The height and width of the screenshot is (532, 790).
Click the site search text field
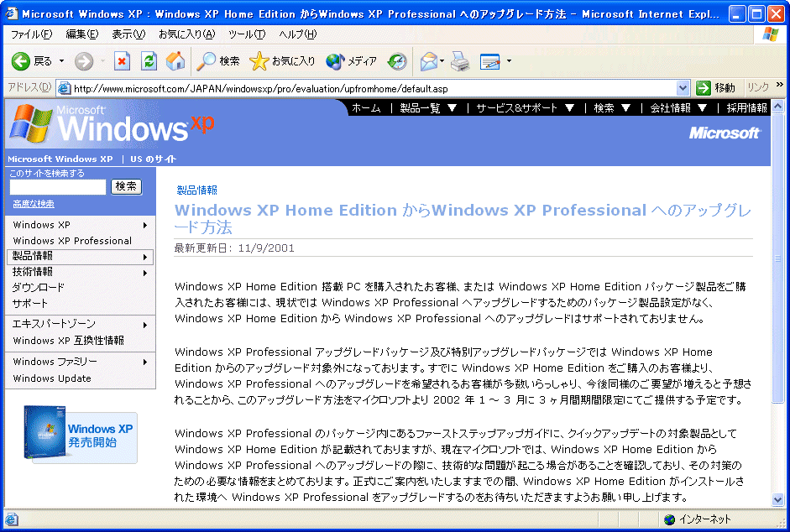pos(58,187)
